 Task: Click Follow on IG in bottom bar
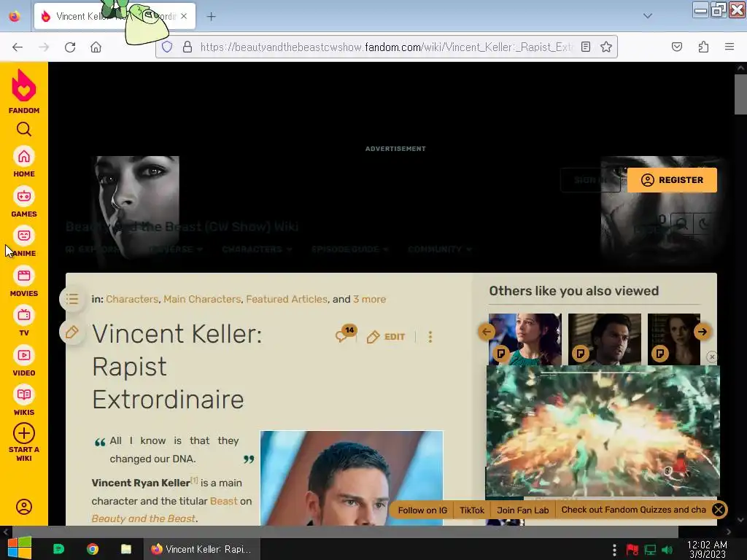422,510
